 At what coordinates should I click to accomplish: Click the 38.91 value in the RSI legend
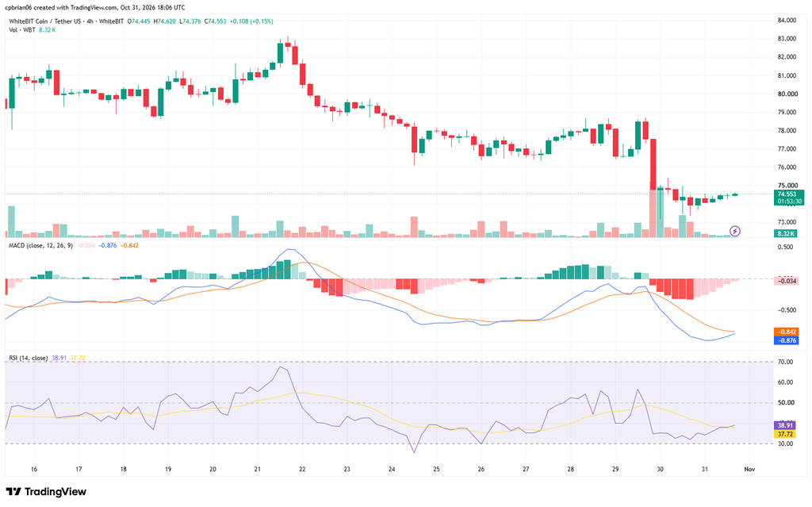coord(59,358)
